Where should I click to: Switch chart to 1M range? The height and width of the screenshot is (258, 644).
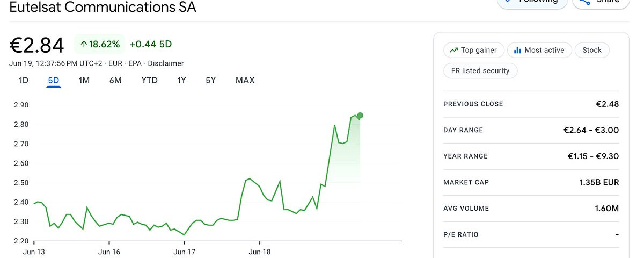pos(84,81)
